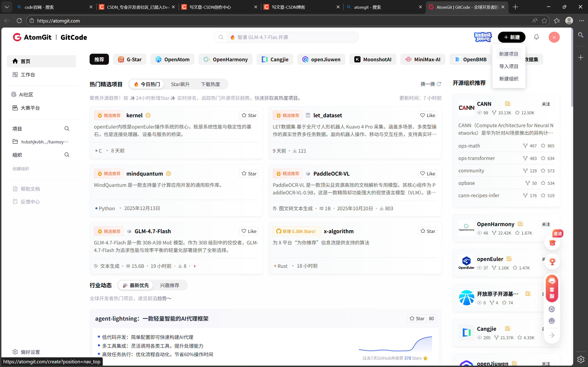Follow the OpenHarmony organization

(x=546, y=224)
